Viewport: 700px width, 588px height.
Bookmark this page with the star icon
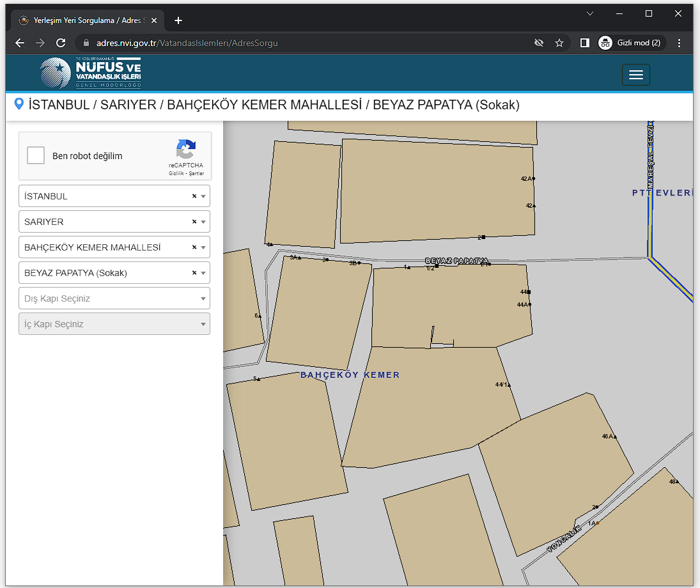[559, 43]
